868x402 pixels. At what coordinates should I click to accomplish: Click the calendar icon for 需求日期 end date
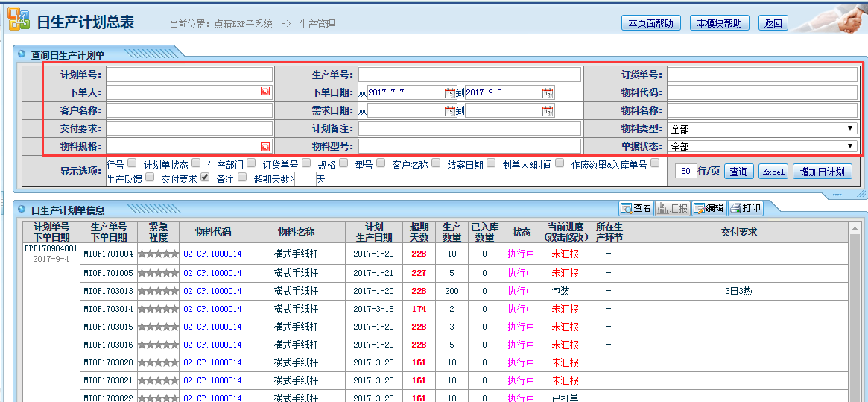548,110
